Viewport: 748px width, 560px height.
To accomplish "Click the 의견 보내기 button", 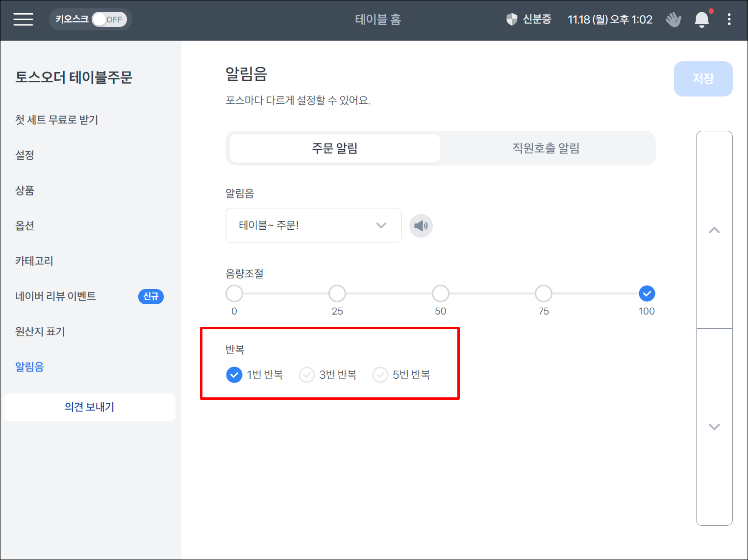I will pyautogui.click(x=89, y=407).
